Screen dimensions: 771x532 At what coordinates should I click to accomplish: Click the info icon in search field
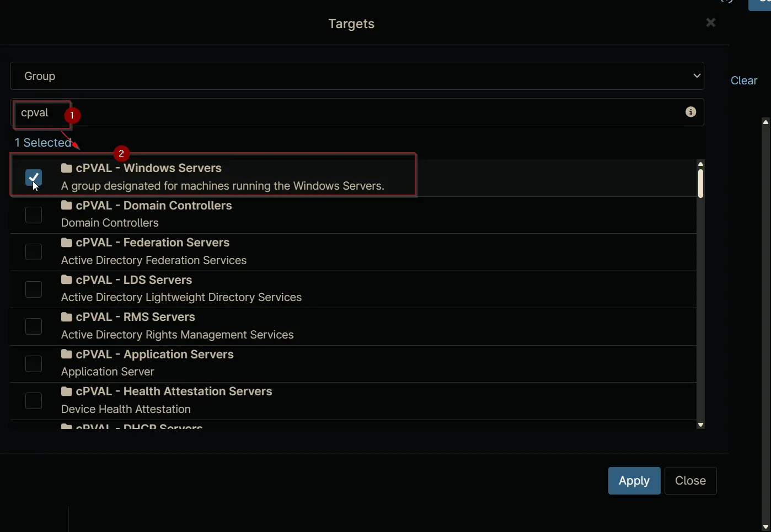[690, 112]
